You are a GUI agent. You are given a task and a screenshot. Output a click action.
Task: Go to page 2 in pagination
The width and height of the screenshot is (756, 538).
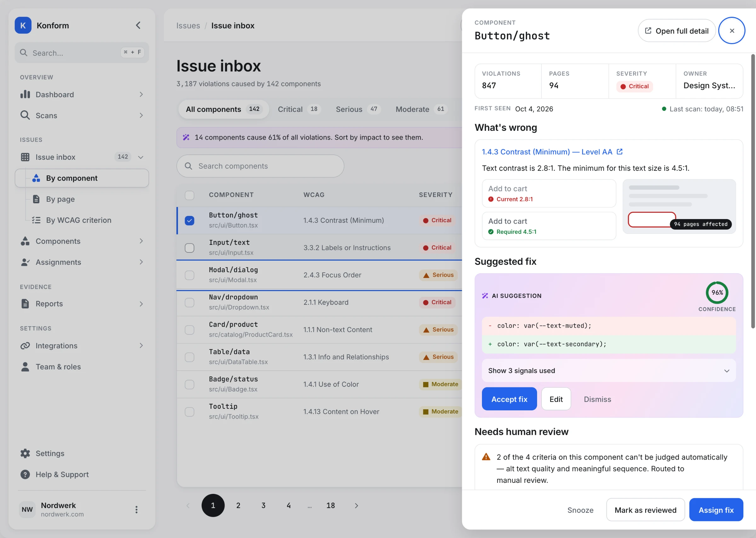coord(238,506)
